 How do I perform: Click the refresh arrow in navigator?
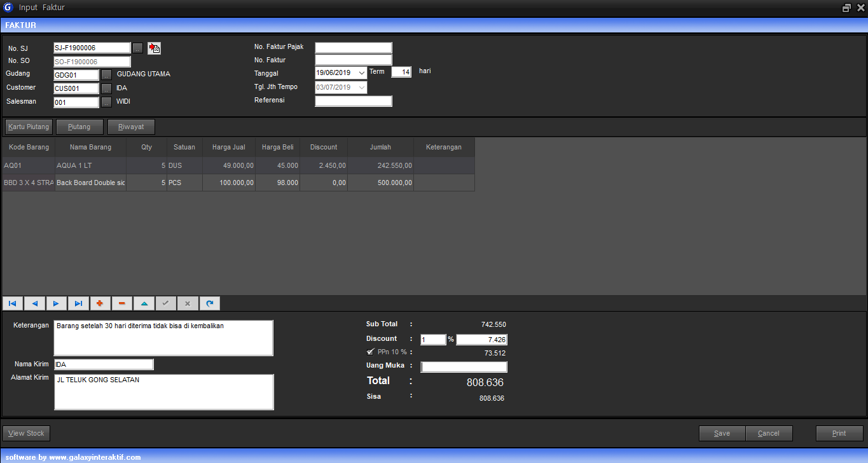209,303
